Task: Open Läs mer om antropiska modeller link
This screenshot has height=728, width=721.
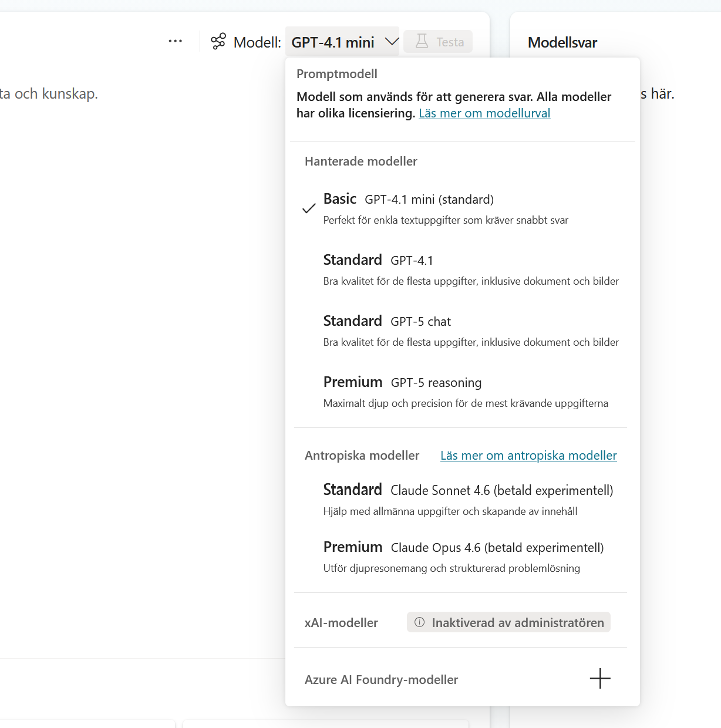Action: coord(528,456)
